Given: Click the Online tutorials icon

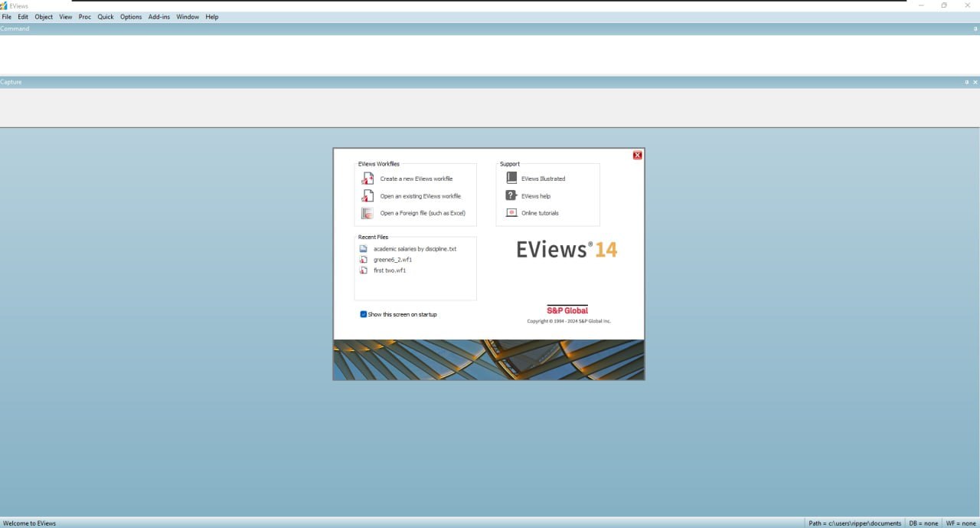Looking at the screenshot, I should [x=511, y=212].
